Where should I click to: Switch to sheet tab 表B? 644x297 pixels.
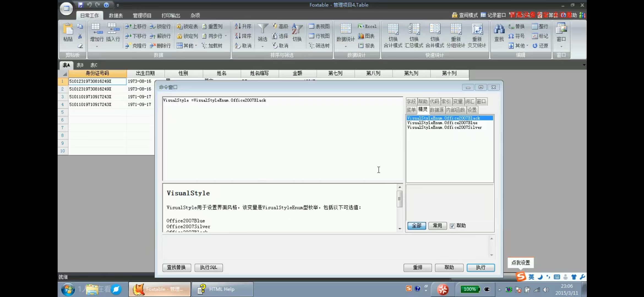point(80,65)
